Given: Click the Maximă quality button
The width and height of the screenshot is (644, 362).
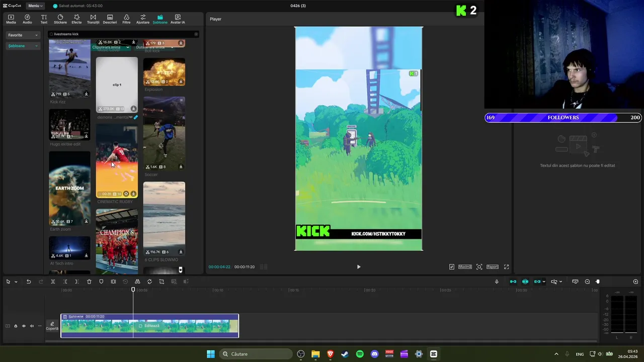Looking at the screenshot, I should tap(465, 267).
